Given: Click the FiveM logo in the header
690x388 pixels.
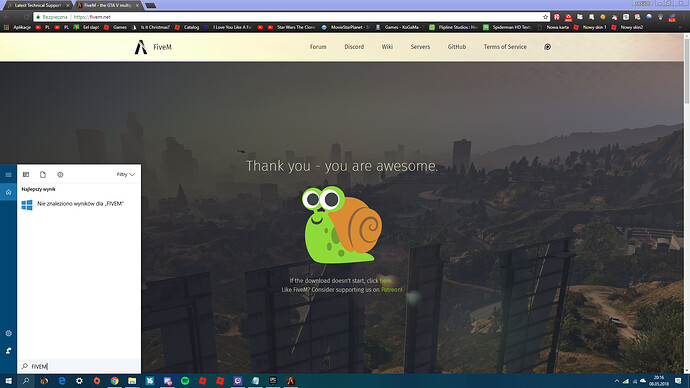Looking at the screenshot, I should pos(153,47).
